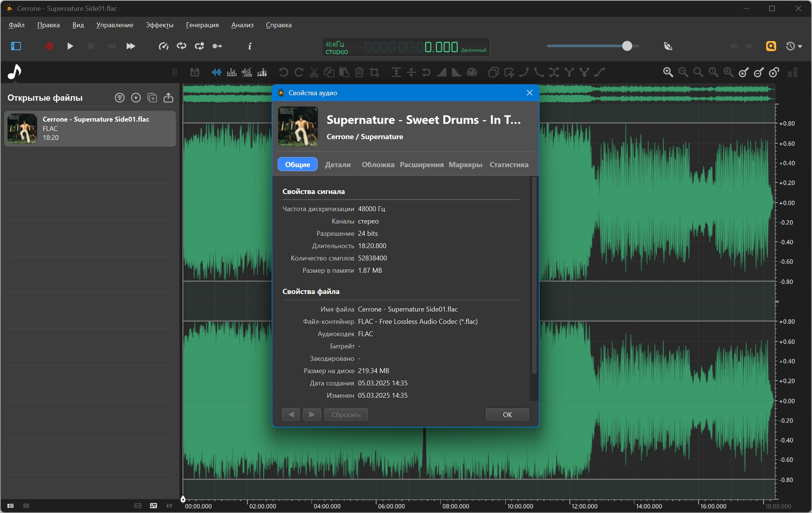Switch to combined waveform and spectrogram view
The width and height of the screenshot is (812, 513).
pyautogui.click(x=247, y=72)
